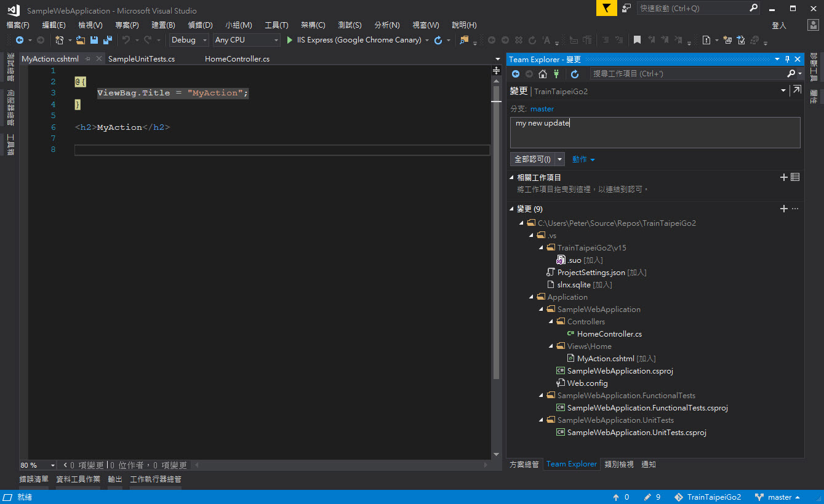Open dropdown arrow next to 全部認可(I)
The width and height of the screenshot is (824, 504).
(560, 159)
